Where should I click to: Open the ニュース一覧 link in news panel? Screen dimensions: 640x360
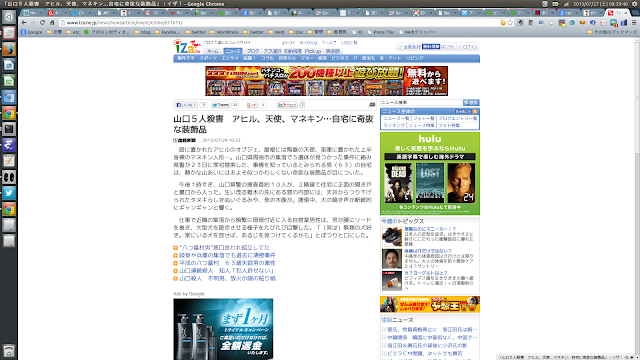point(396,118)
